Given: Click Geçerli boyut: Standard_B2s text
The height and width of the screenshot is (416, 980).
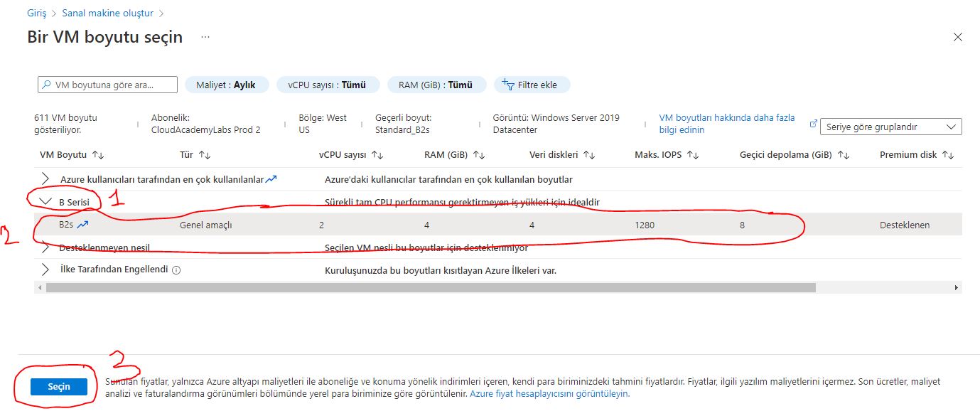Looking at the screenshot, I should pos(404,124).
